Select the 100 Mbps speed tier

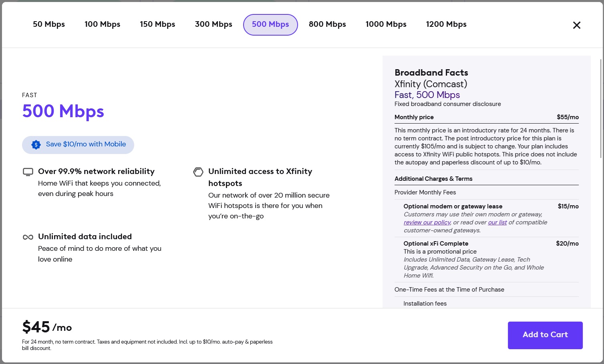[102, 24]
